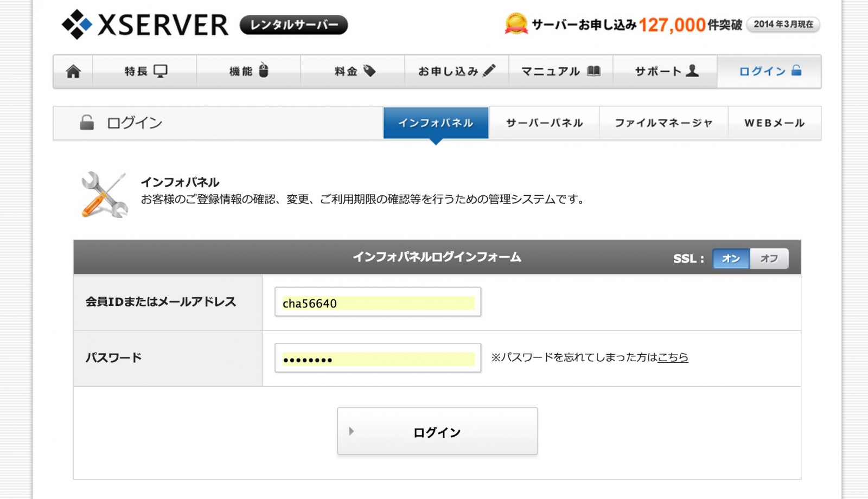The image size is (868, 499).
Task: Click the wrench and screwdriver icon
Action: 104,194
